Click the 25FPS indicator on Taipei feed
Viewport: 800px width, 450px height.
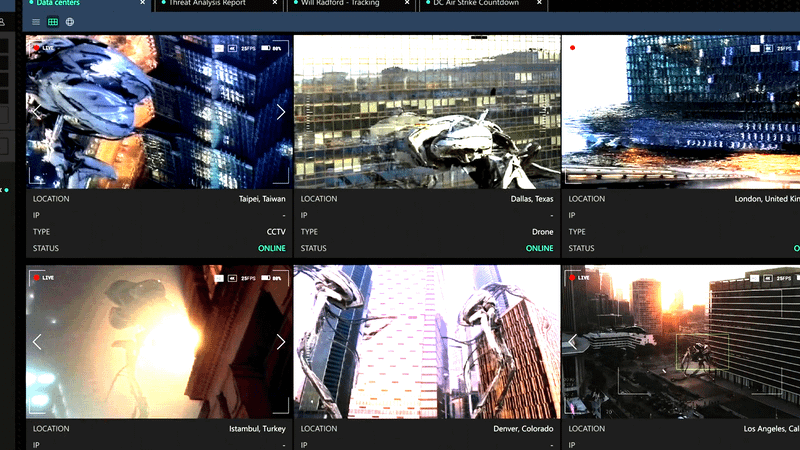[248, 48]
